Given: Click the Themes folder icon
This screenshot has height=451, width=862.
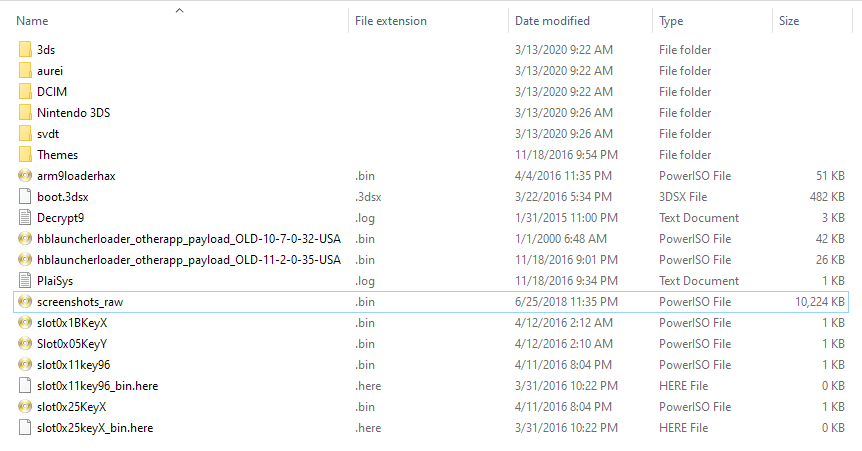Looking at the screenshot, I should coord(25,155).
